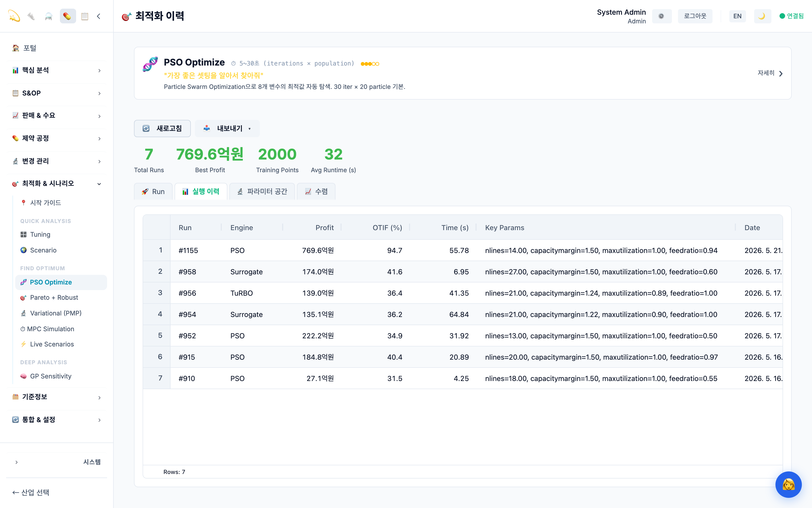The height and width of the screenshot is (508, 812).
Task: Expand the 기준정보 menu section
Action: [57, 397]
